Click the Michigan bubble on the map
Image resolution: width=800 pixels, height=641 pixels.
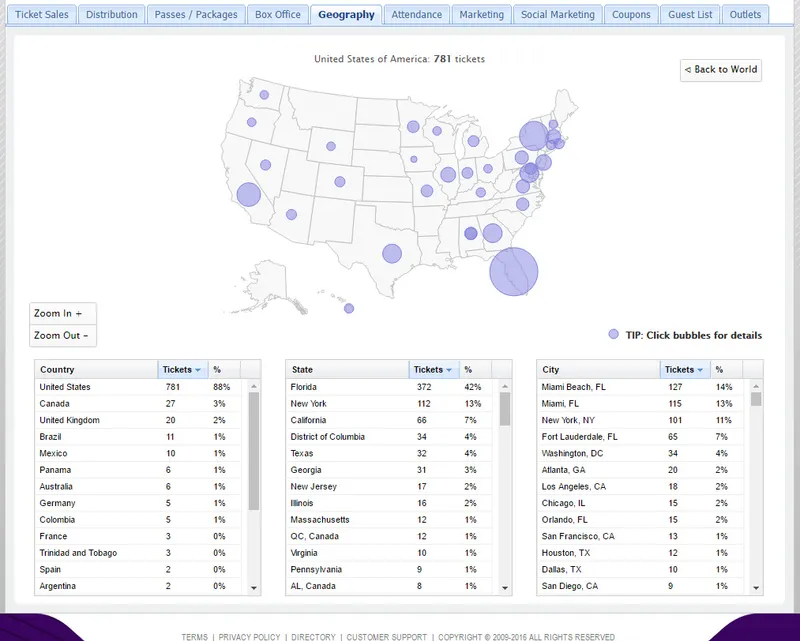(x=473, y=141)
